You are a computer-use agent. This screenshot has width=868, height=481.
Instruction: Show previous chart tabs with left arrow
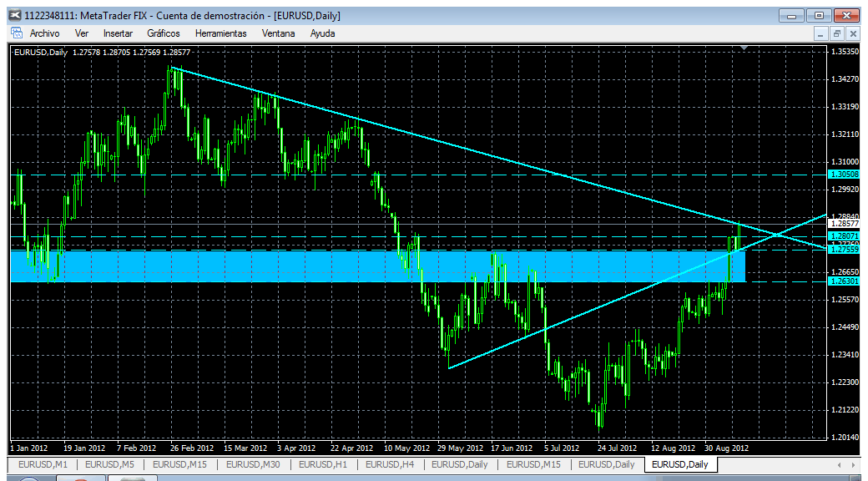coord(840,464)
